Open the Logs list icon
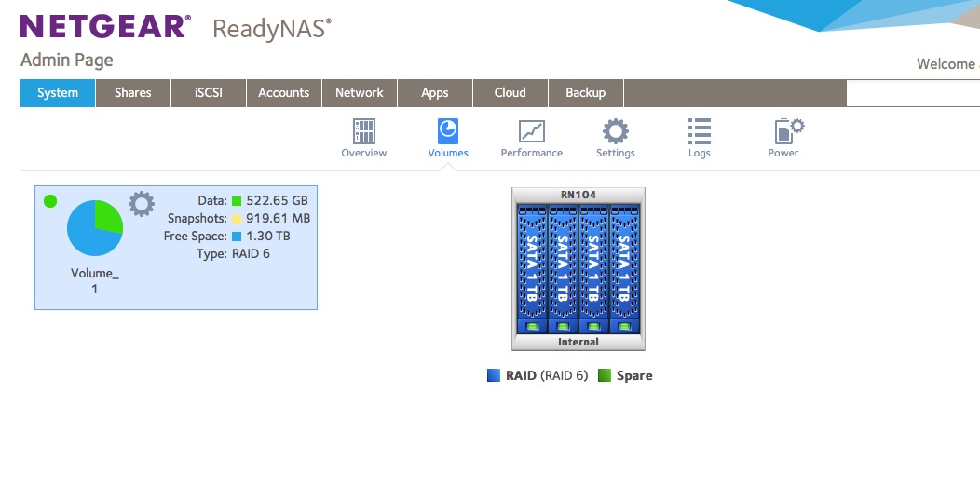This screenshot has width=980, height=487. (700, 131)
